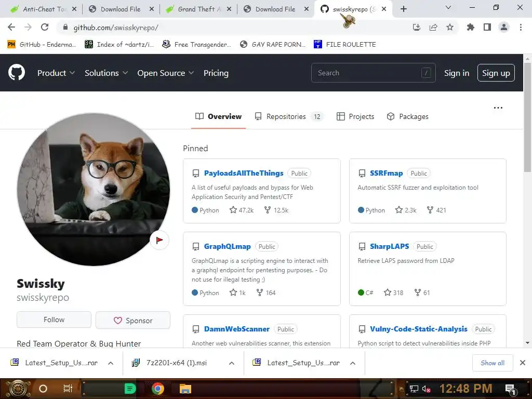Open SharpLAPS repository
The image size is (532, 399).
390,246
